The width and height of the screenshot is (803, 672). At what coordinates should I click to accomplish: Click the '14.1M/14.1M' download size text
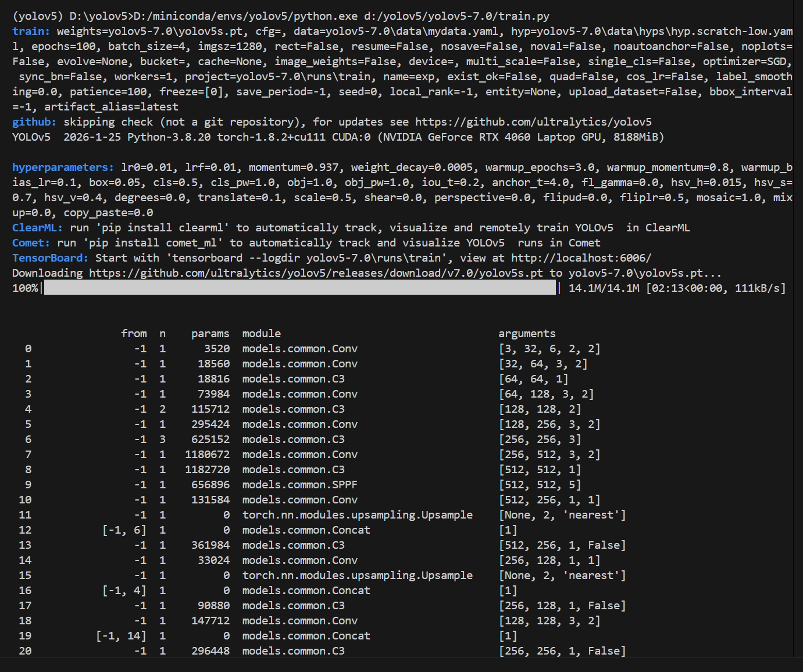(x=604, y=288)
